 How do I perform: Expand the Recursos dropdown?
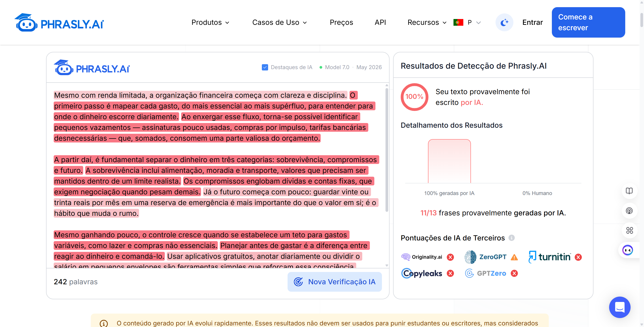427,23
